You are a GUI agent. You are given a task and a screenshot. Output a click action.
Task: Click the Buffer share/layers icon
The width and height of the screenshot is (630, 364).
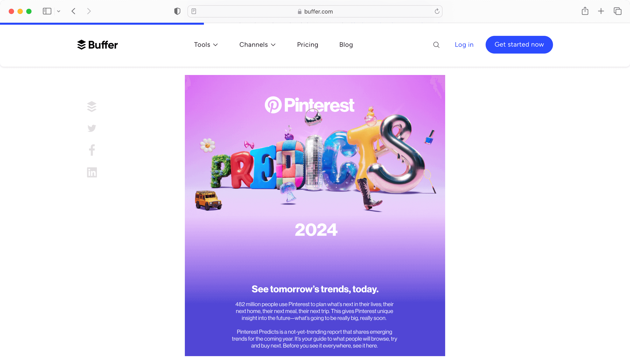[x=91, y=106]
